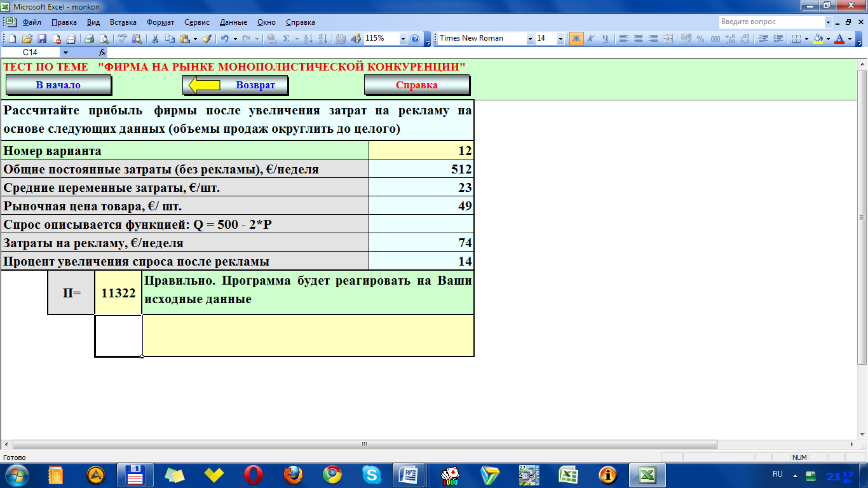This screenshot has width=868, height=488.
Task: Open the Name Box dropdown arrow
Action: (65, 52)
